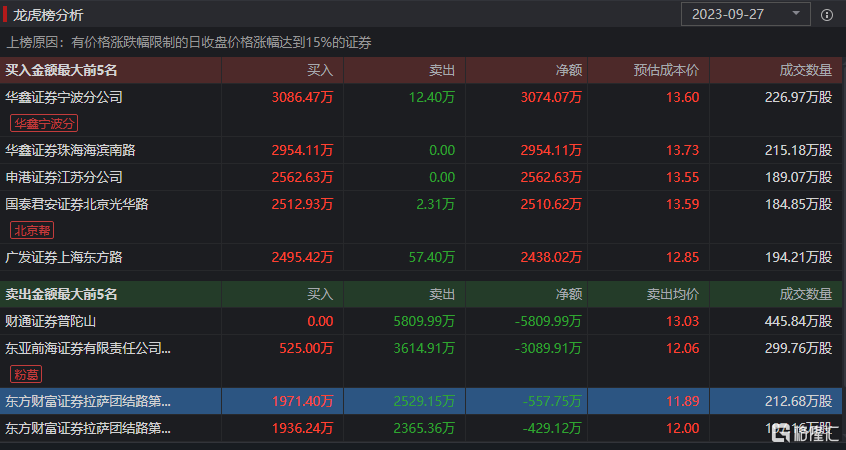Click net amount 2510.62万
Image resolution: width=846 pixels, height=450 pixels.
551,204
